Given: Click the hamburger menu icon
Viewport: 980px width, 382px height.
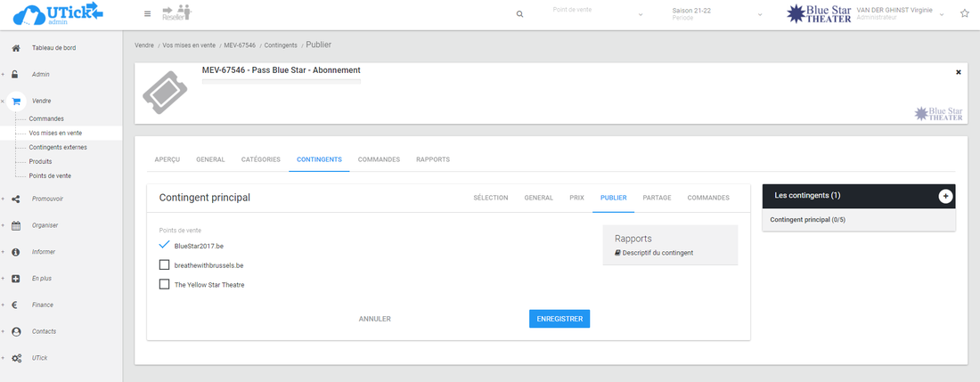Looking at the screenshot, I should click(x=147, y=13).
